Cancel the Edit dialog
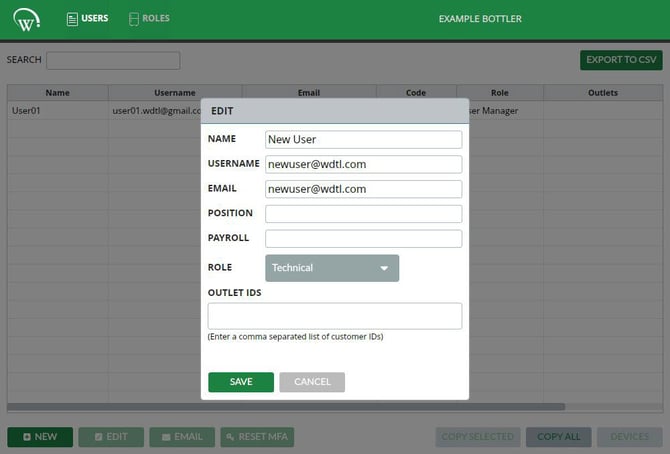The width and height of the screenshot is (670, 454). pyautogui.click(x=312, y=382)
